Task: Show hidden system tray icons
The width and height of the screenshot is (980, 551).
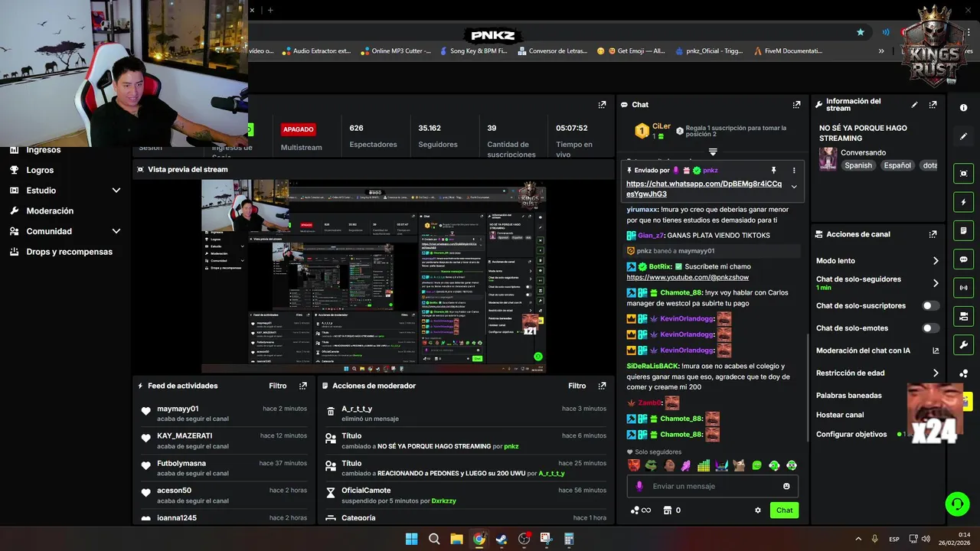Action: [x=857, y=539]
